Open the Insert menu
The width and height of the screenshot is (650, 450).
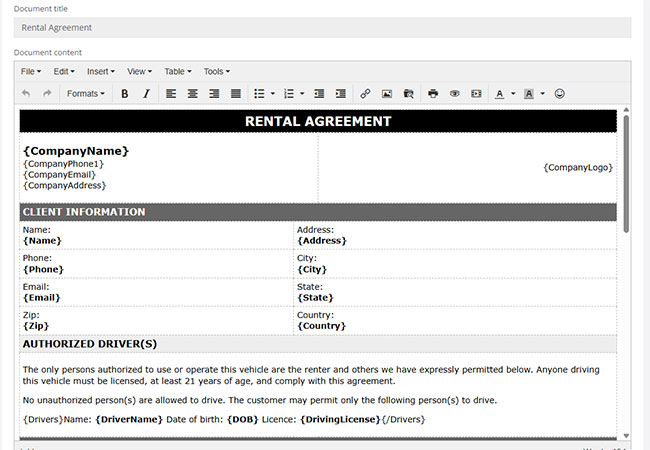point(100,71)
